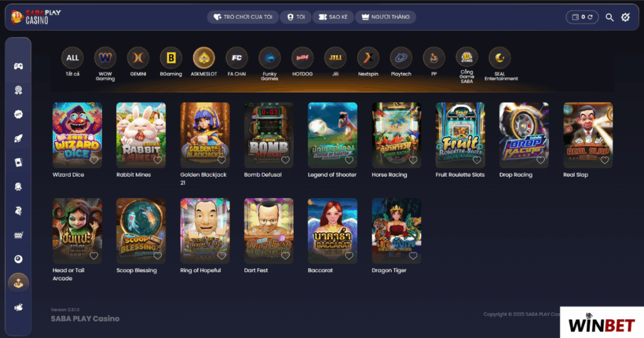Click the SABA PLAY Casino logo
644x338 pixels.
coord(36,17)
